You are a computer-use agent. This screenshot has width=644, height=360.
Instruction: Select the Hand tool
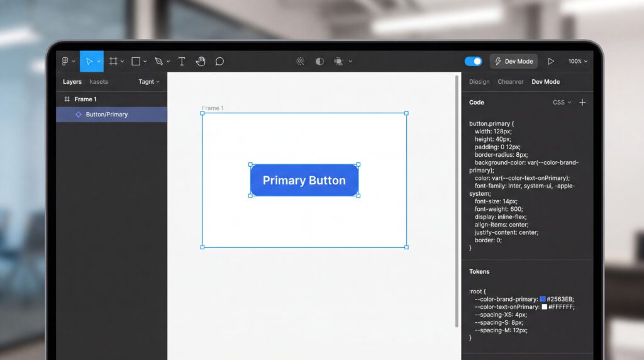point(201,61)
